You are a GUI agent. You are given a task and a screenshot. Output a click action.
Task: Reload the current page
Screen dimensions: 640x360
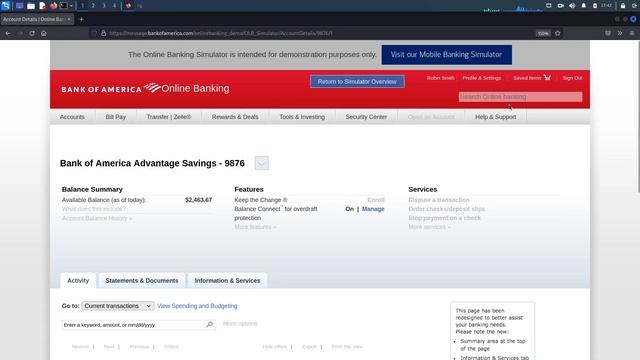coord(32,33)
